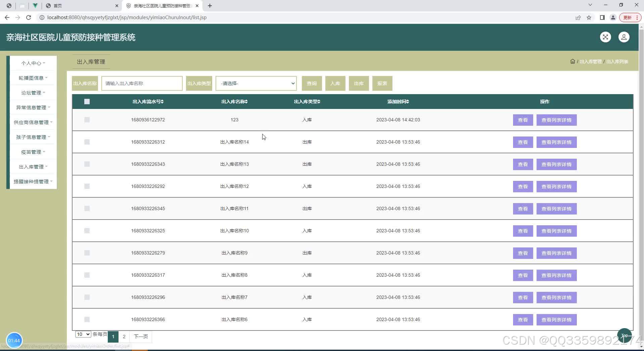Click the Top back-to-top round button

click(x=624, y=335)
